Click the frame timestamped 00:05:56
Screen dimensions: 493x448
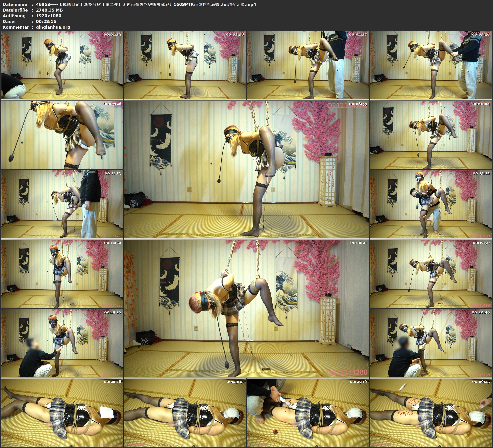pos(431,65)
